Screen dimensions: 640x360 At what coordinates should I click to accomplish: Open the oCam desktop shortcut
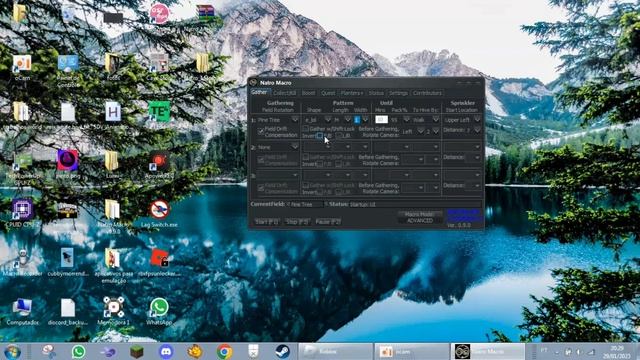(22, 68)
